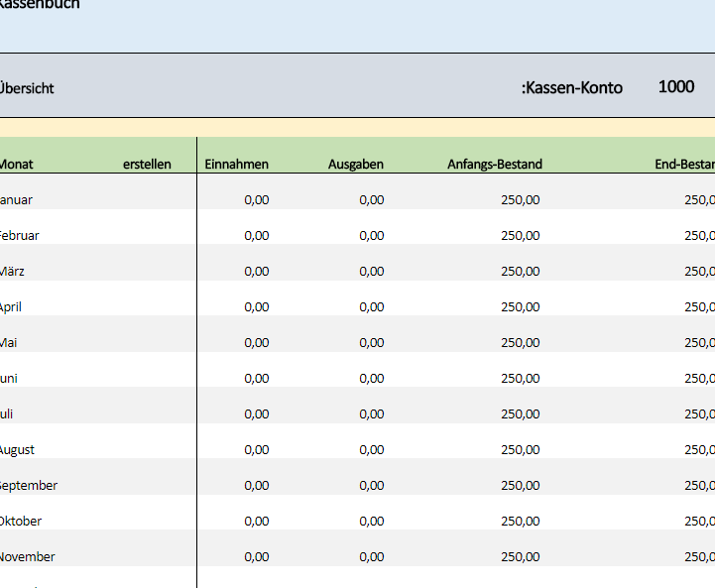The height and width of the screenshot is (588, 715).
Task: Select the Übersicht heading cell
Action: point(27,88)
